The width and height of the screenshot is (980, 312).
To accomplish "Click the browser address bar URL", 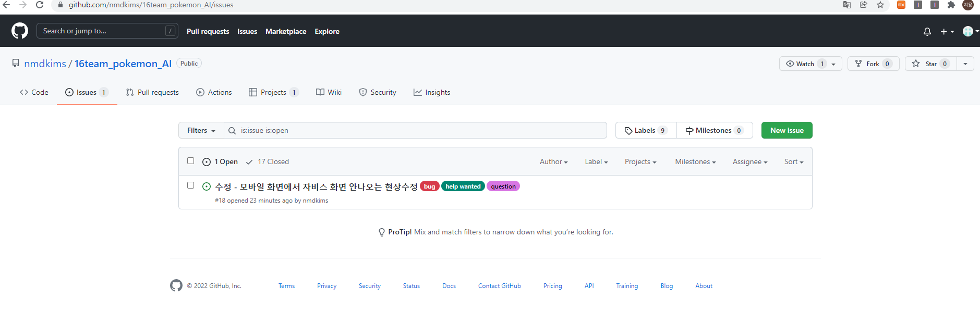I will (151, 5).
